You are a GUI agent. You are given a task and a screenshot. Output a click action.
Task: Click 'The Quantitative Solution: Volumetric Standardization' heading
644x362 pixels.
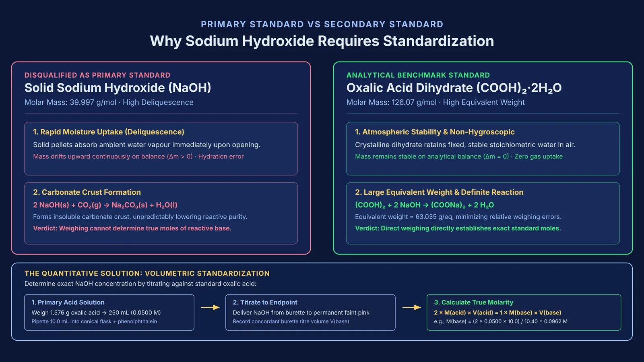pyautogui.click(x=147, y=274)
